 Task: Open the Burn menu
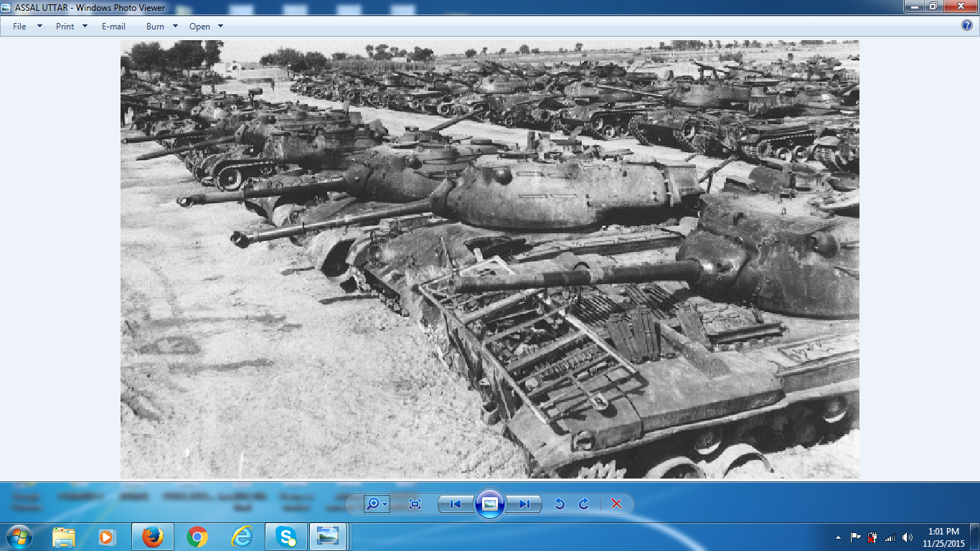pos(155,27)
